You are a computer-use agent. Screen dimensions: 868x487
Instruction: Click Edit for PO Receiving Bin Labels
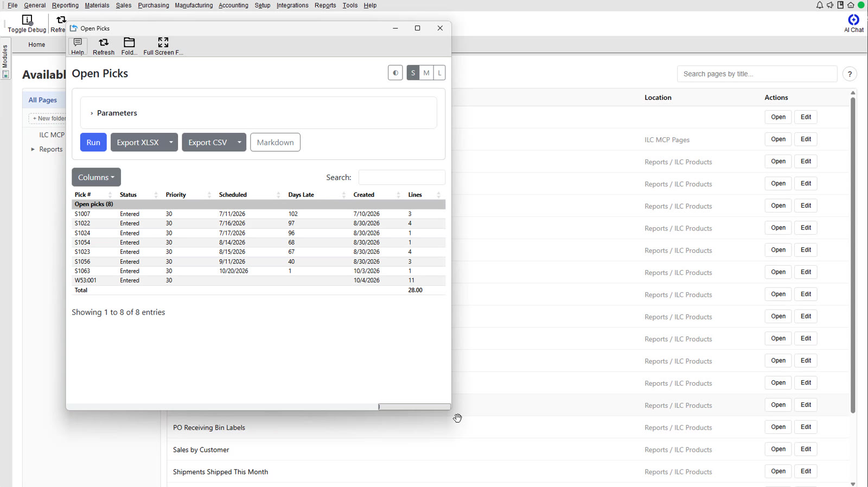click(806, 427)
